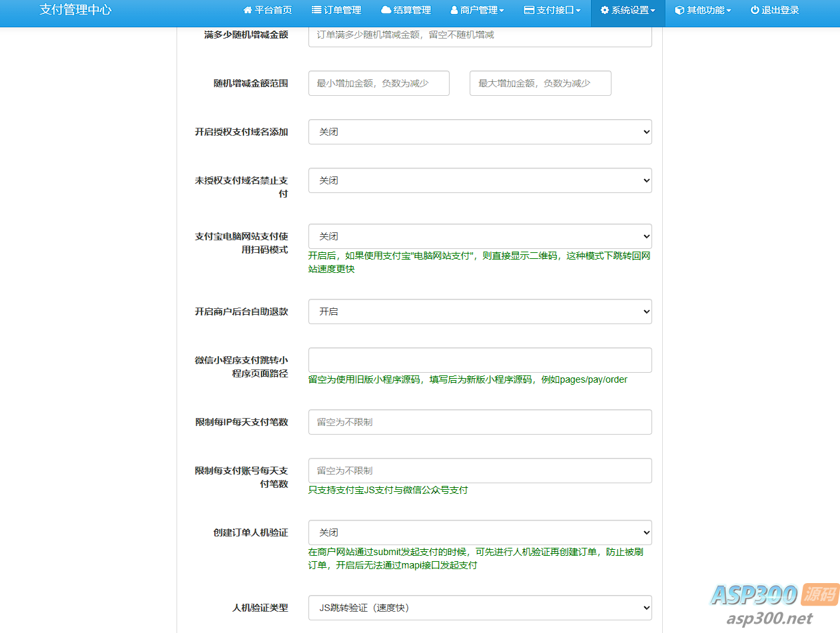Click the gear icon beside 系统设置
Viewport: 840px width, 633px height.
pos(605,11)
